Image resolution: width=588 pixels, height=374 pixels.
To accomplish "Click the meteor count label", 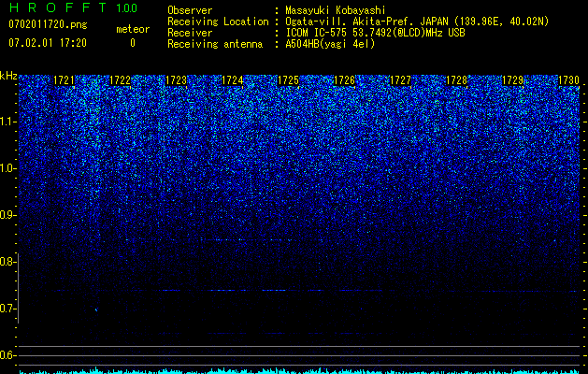I will coord(133,29).
